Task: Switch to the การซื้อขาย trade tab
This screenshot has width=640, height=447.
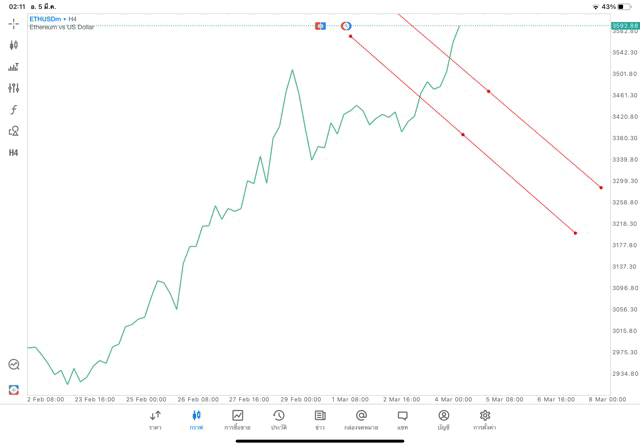Action: point(237,419)
